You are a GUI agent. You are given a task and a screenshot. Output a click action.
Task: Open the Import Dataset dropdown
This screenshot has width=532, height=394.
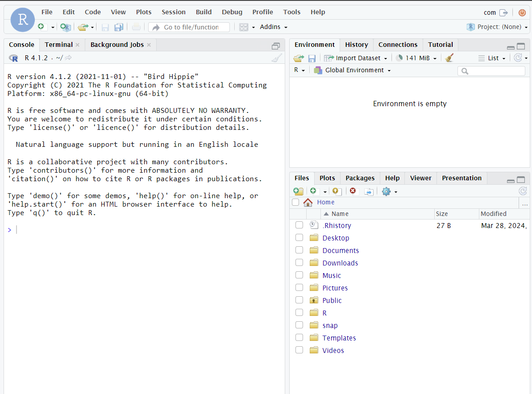point(356,58)
